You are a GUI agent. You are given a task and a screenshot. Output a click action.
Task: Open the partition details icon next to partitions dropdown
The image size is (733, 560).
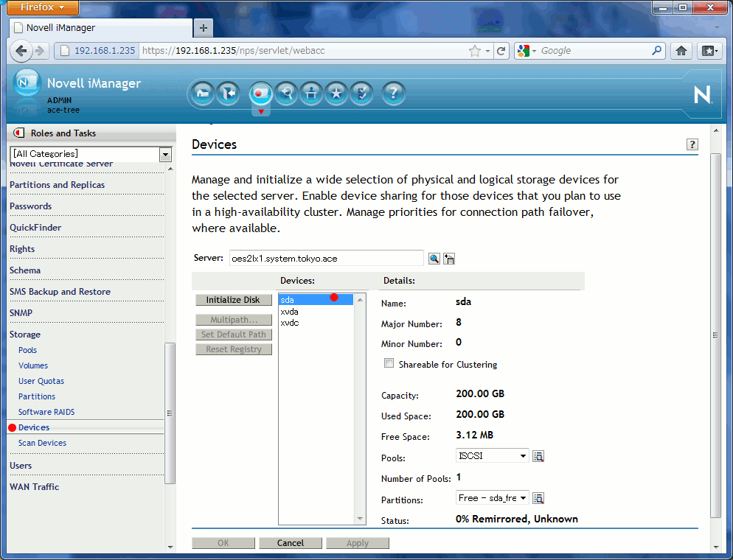click(x=538, y=498)
